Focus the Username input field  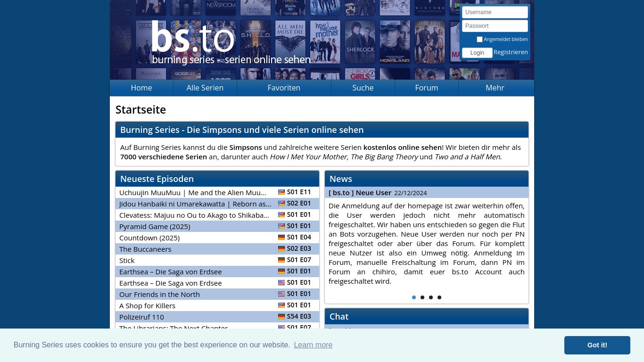point(495,12)
